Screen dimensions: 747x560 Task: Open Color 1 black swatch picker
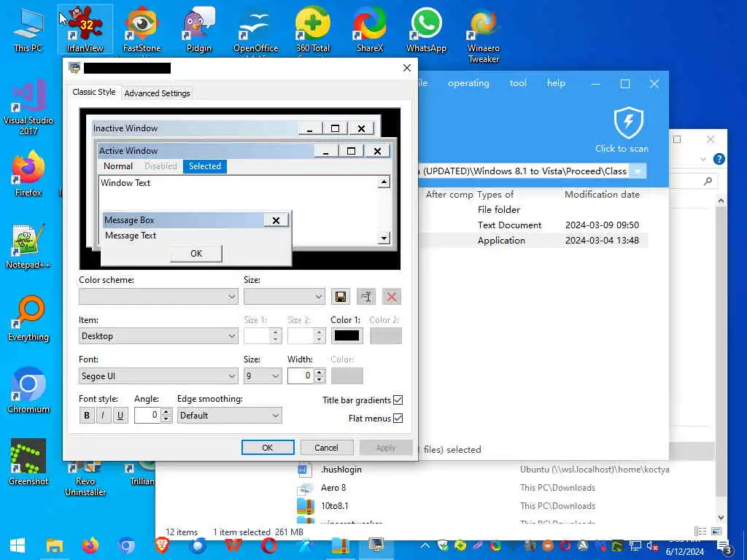tap(347, 335)
